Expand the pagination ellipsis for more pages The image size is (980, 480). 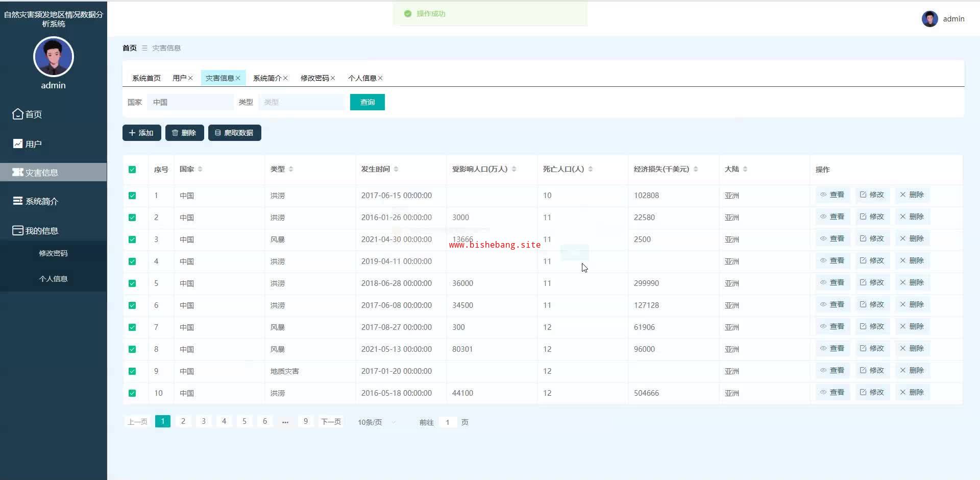click(x=285, y=421)
